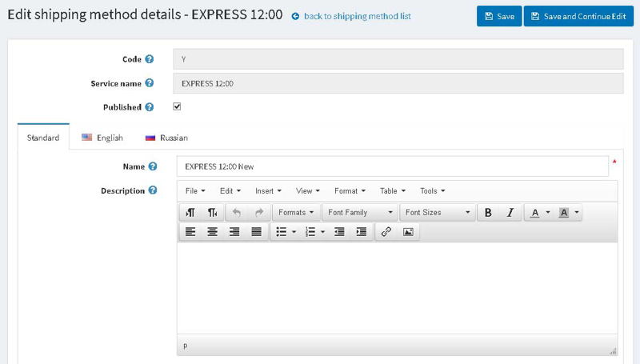Image resolution: width=640 pixels, height=364 pixels.
Task: Toggle bold formatting in editor toolbar
Action: pos(488,213)
